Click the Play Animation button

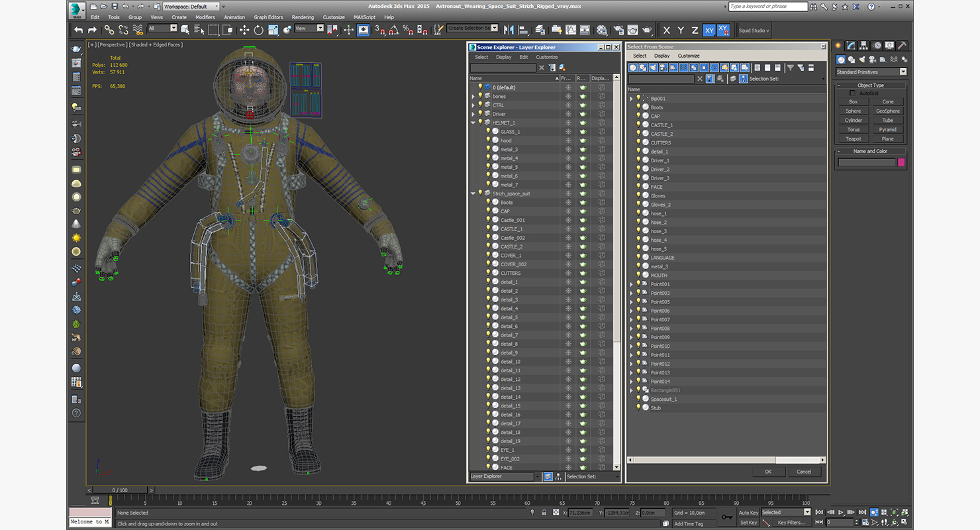[x=841, y=512]
